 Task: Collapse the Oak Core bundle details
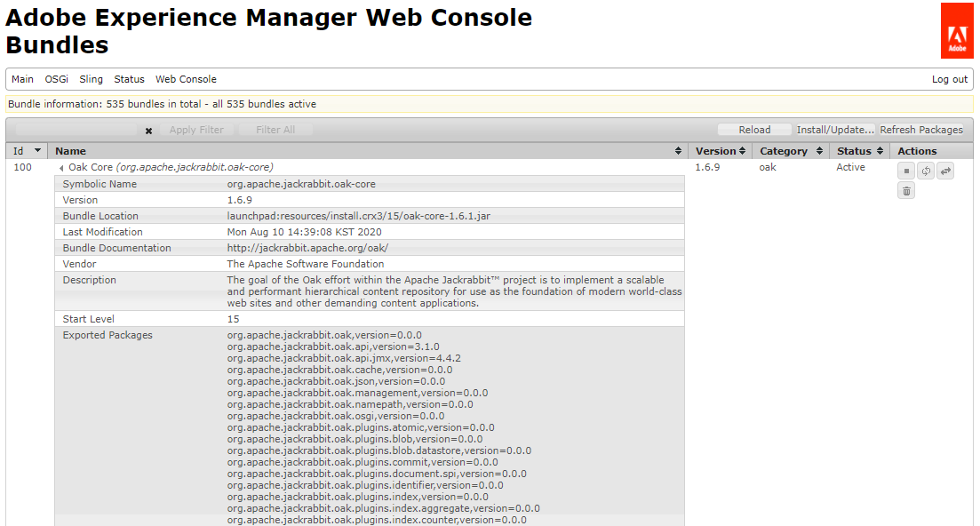(61, 168)
